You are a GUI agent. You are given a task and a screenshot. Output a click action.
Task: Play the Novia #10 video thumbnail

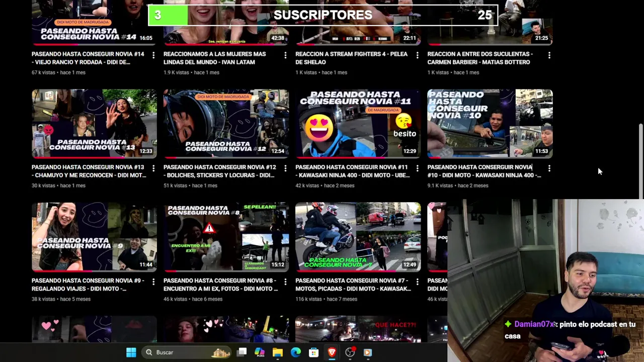click(x=490, y=124)
